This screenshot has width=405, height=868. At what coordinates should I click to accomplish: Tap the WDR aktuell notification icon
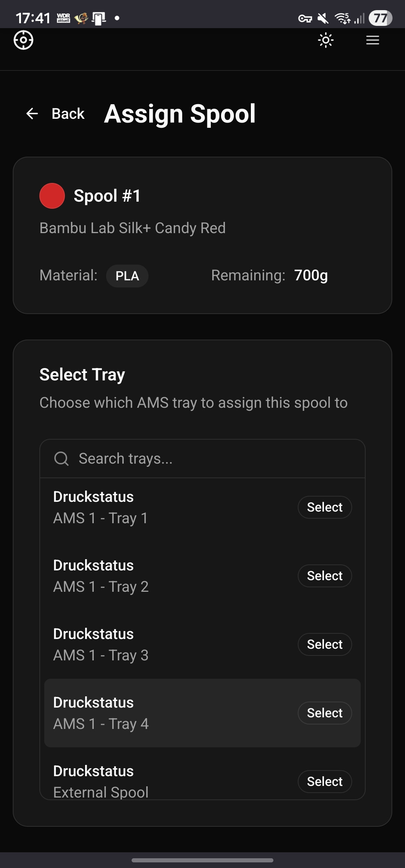coord(63,18)
